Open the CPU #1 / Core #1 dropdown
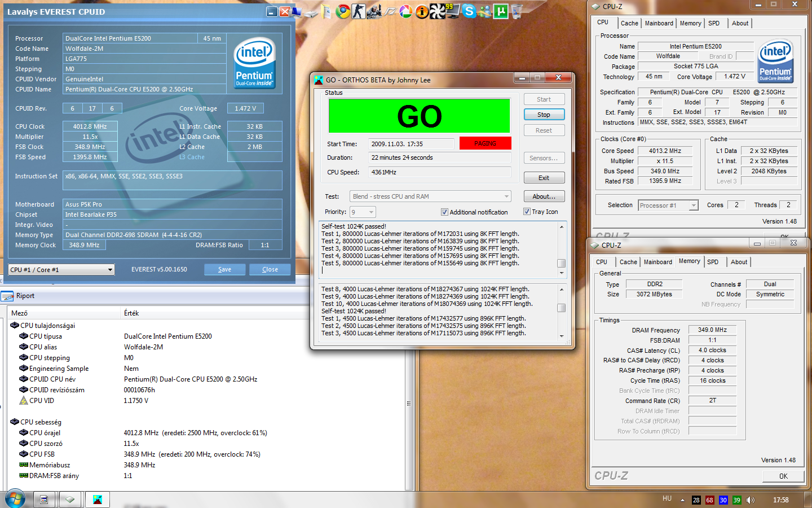This screenshot has height=508, width=812. point(61,270)
